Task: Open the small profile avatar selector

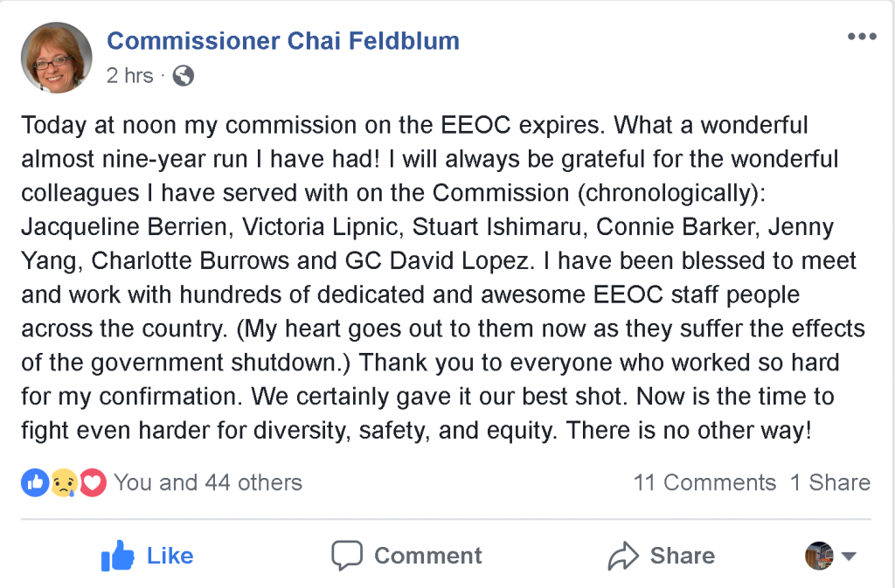Action: [820, 556]
